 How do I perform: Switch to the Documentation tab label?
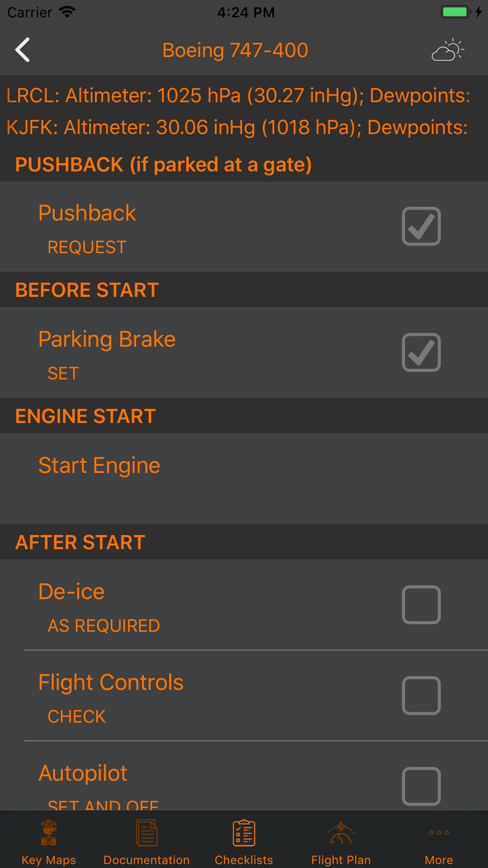[x=147, y=860]
